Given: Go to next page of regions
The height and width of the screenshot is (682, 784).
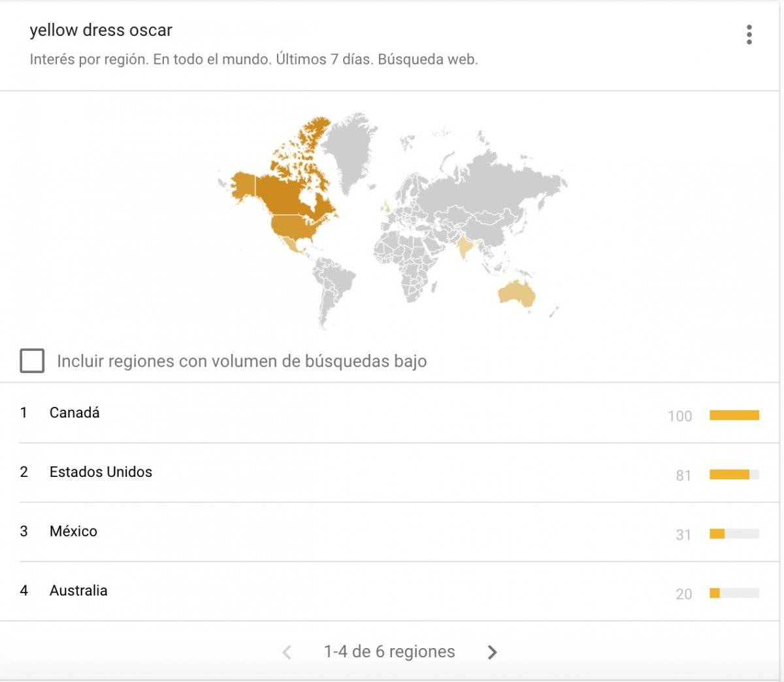Looking at the screenshot, I should [x=492, y=652].
